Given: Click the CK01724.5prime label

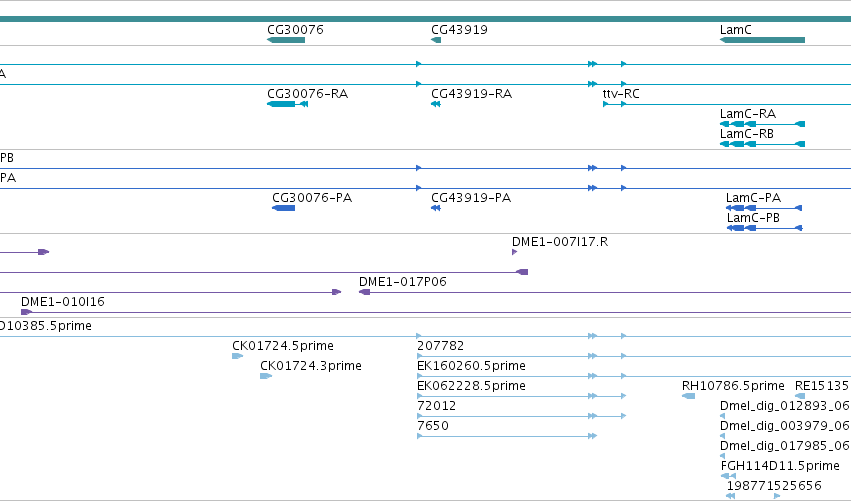Looking at the screenshot, I should point(283,346).
